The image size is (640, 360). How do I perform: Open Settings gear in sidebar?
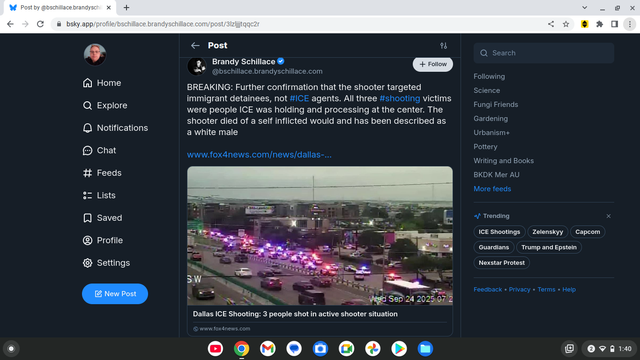[x=87, y=263]
